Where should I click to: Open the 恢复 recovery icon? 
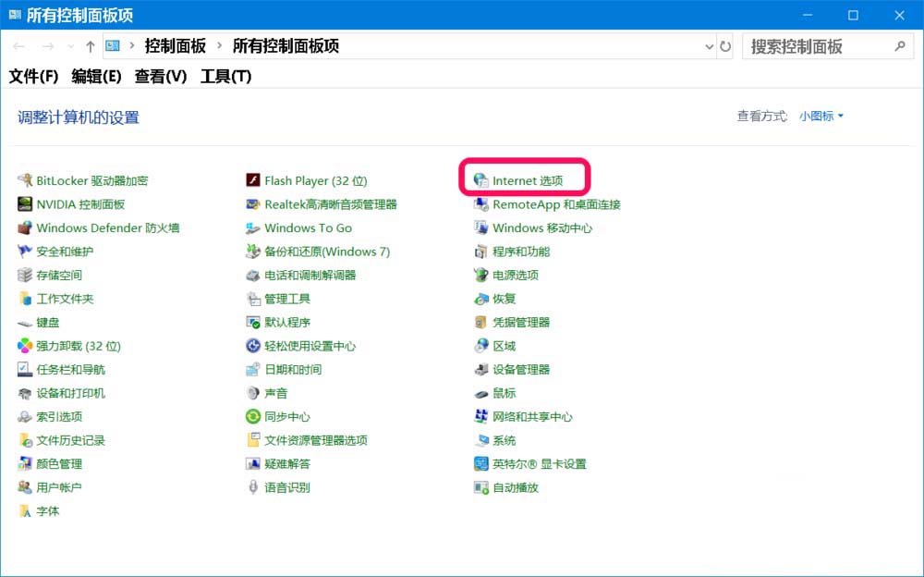pyautogui.click(x=480, y=299)
